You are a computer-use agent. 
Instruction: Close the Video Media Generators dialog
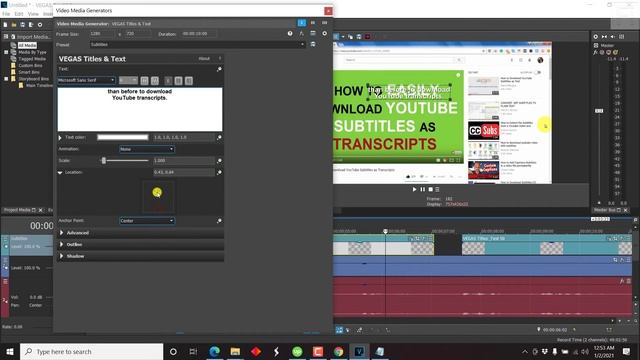coord(328,11)
